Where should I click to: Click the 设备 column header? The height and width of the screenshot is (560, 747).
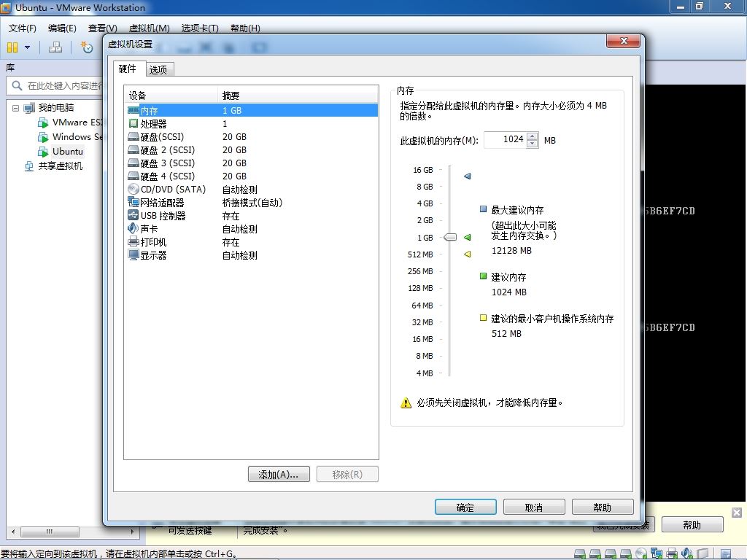pos(171,96)
